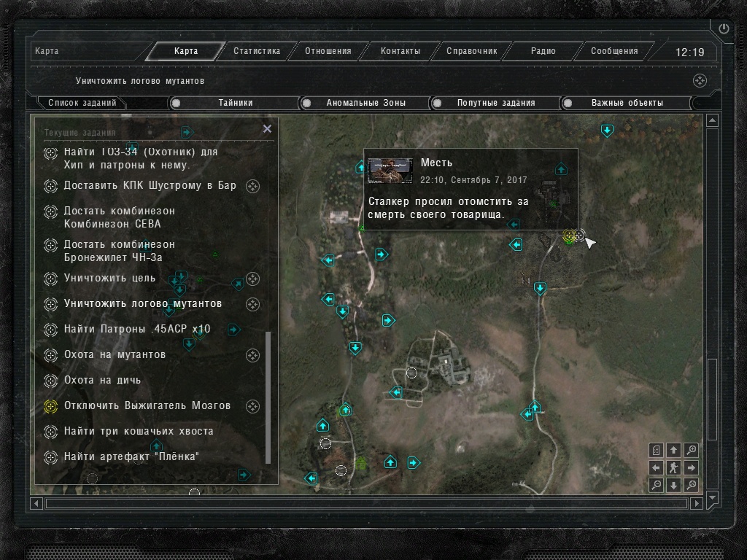The height and width of the screenshot is (560, 747).
Task: Click map horizontal scrollbar right arrow
Action: click(x=696, y=503)
